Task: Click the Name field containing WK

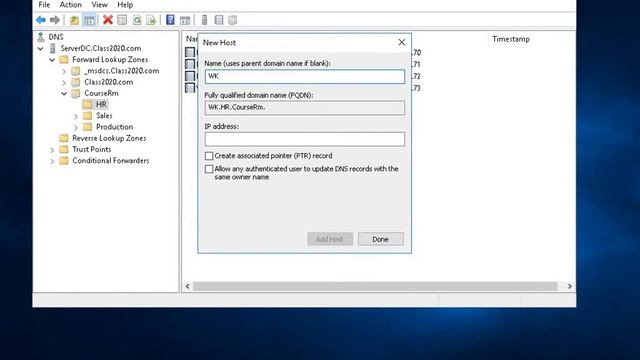Action: point(305,76)
